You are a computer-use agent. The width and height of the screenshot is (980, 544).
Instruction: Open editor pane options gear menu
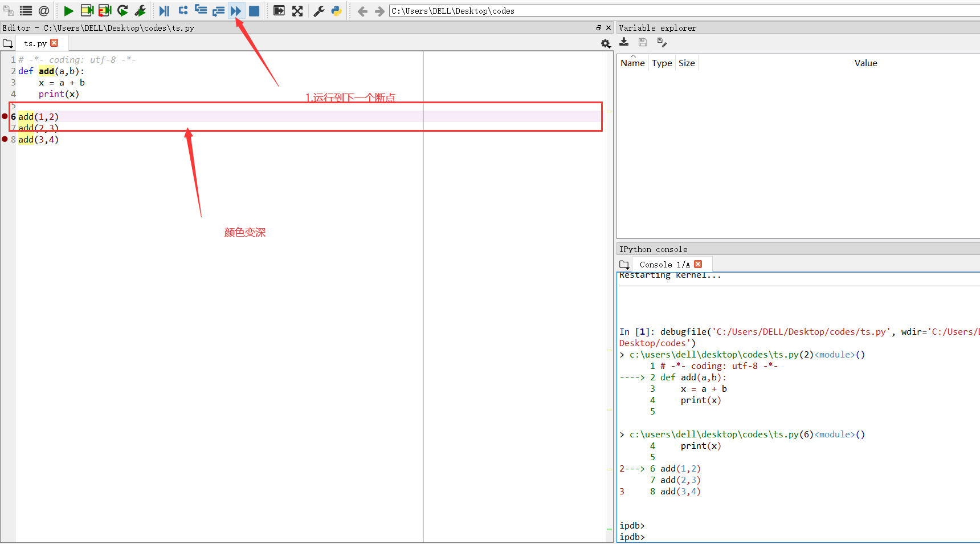point(605,43)
